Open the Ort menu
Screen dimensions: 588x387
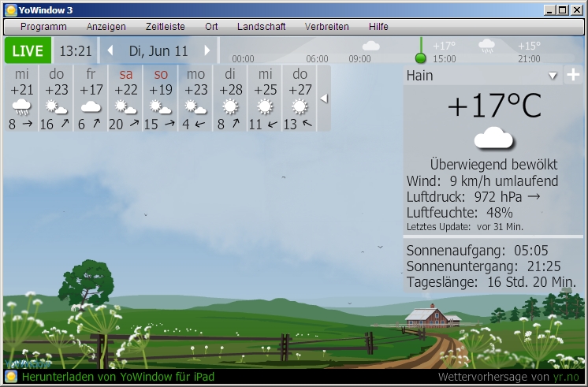pyautogui.click(x=211, y=27)
